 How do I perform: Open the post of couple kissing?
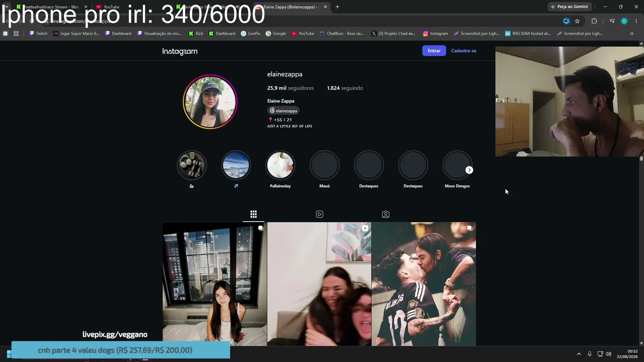424,284
